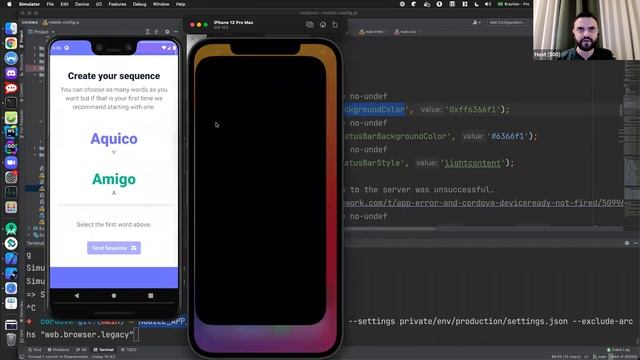Select the word Amigo
The image size is (640, 360).
[x=114, y=179]
